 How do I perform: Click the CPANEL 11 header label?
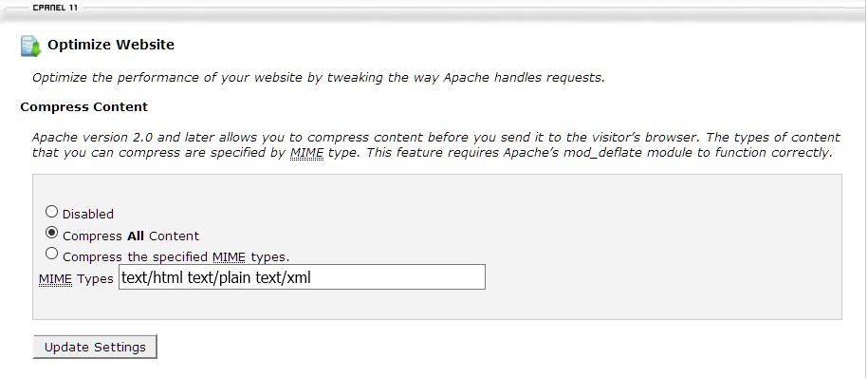55,8
